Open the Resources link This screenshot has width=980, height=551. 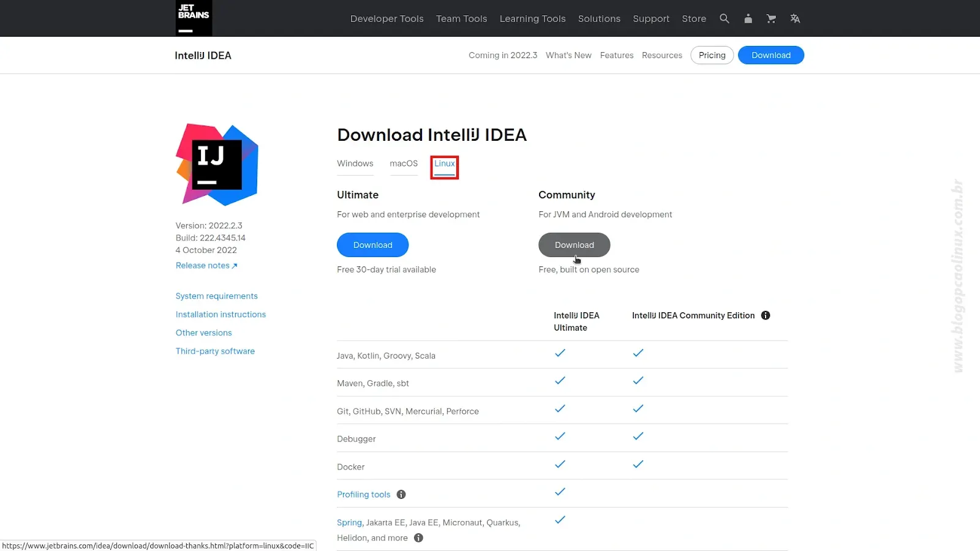point(662,55)
